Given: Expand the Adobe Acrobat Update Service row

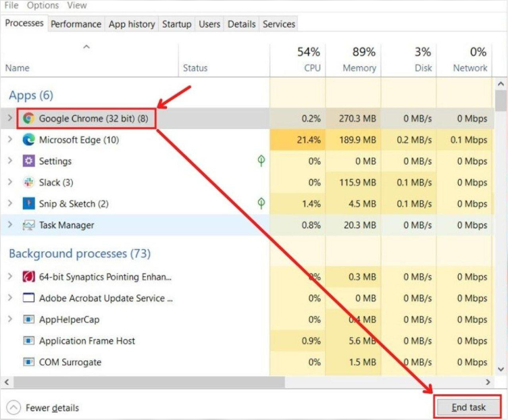Looking at the screenshot, I should pos(10,298).
